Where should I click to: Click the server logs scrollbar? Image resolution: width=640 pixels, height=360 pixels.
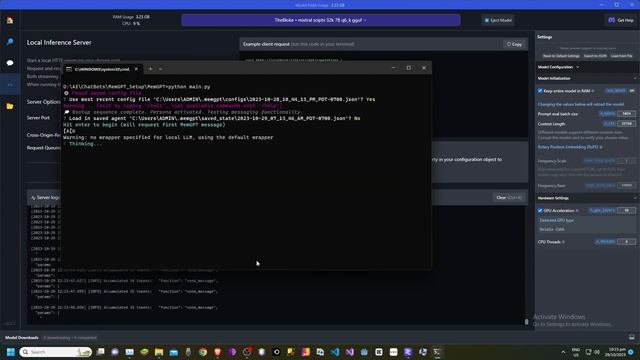click(x=526, y=322)
